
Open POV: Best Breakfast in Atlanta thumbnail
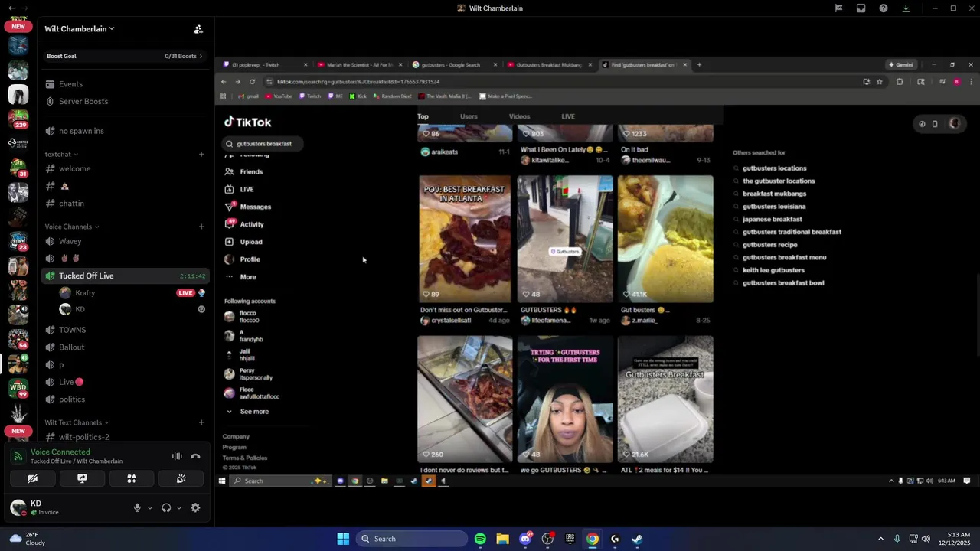click(x=465, y=240)
